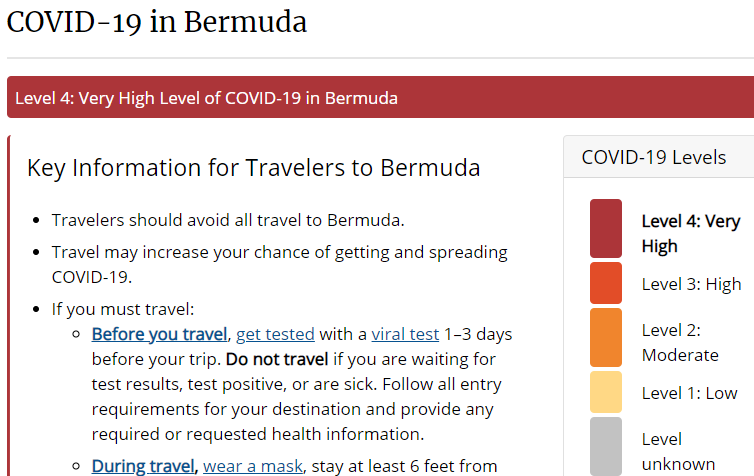Click the "COVID-19 in Bermuda" page title
The image size is (754, 476).
tap(157, 22)
